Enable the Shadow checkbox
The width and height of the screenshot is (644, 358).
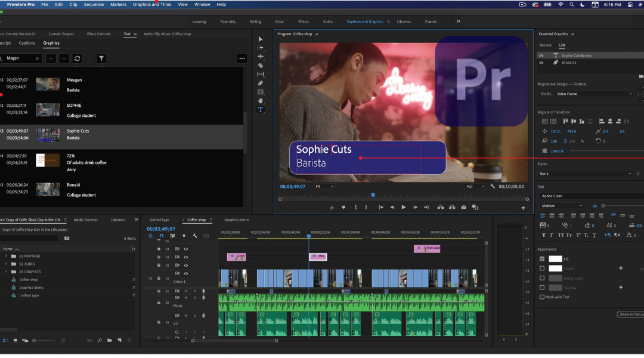542,288
